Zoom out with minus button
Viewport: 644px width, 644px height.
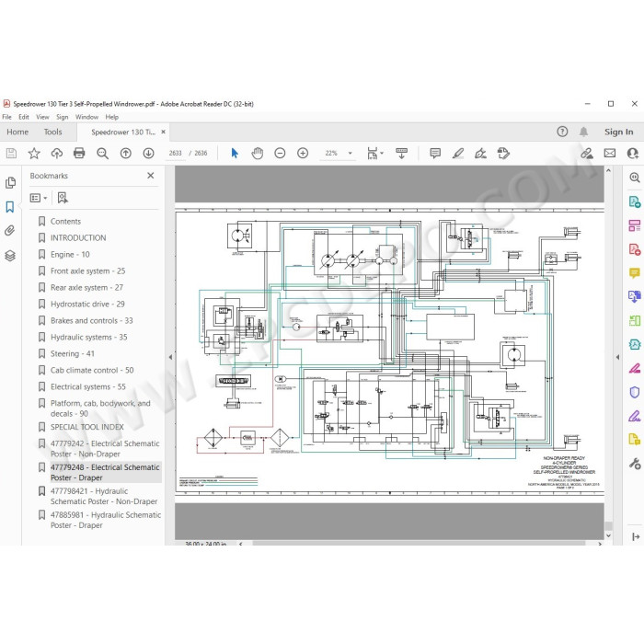pyautogui.click(x=280, y=154)
